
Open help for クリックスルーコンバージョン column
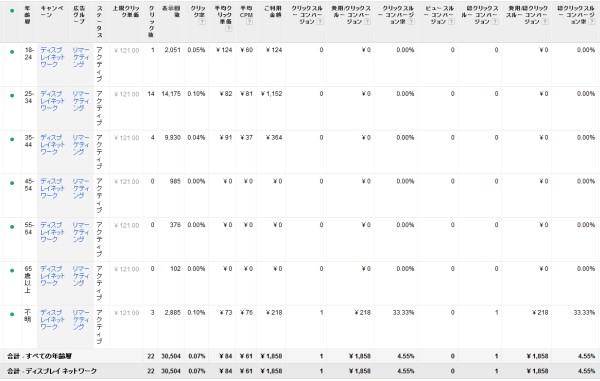coord(320,22)
